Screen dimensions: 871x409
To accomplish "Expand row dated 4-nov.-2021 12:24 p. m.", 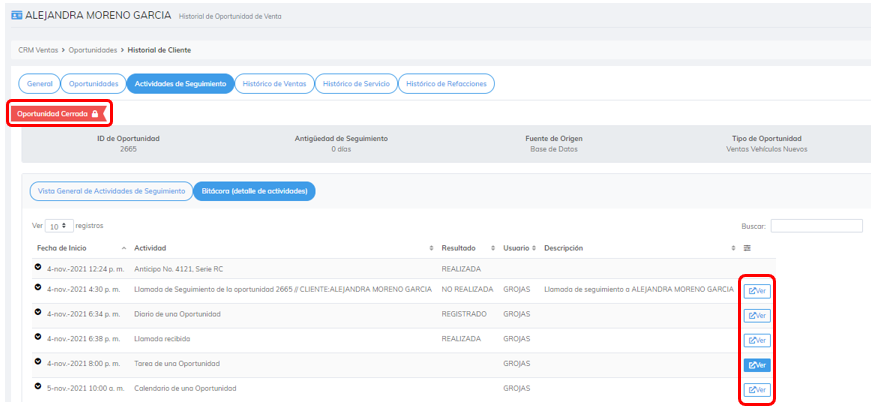I will pos(38,268).
